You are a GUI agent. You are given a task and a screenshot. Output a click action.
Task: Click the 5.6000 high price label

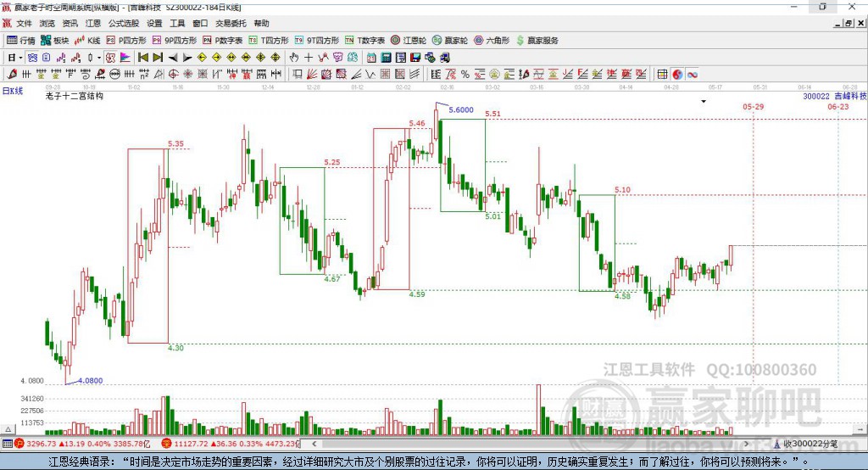click(460, 109)
